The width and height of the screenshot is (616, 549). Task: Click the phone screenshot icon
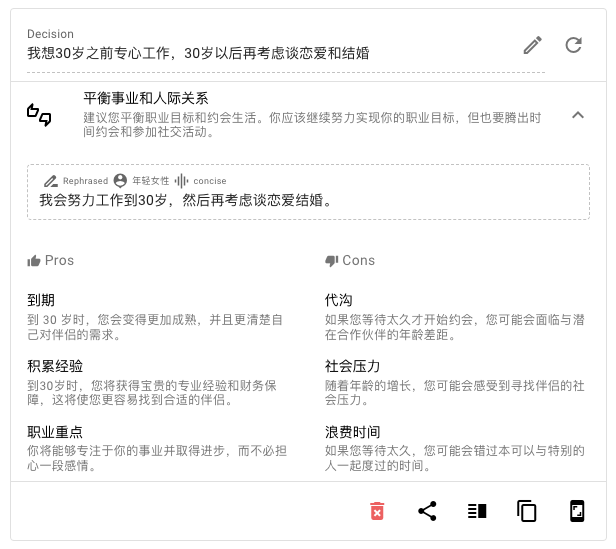(x=577, y=511)
